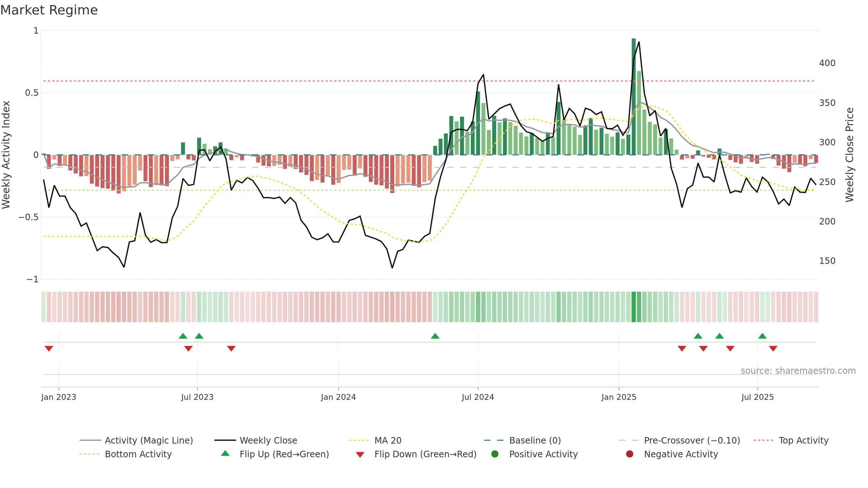The height and width of the screenshot is (488, 868).
Task: Click the 350 price axis tick label
Action: (x=827, y=103)
